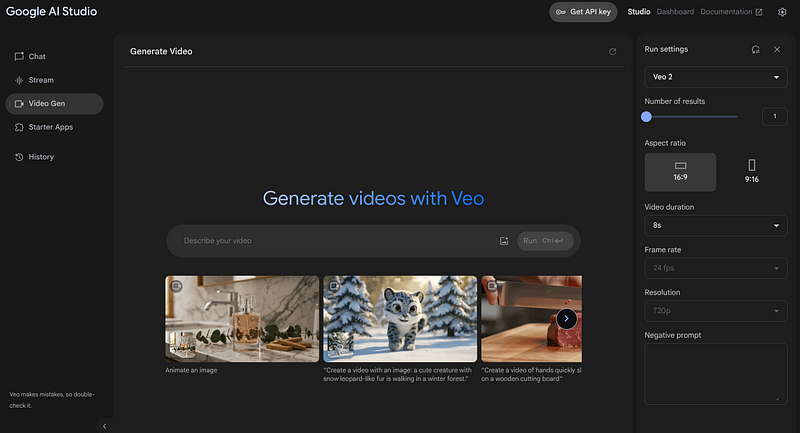Screen dimensions: 800x433
Task: Click the Get API key button
Action: pos(583,12)
